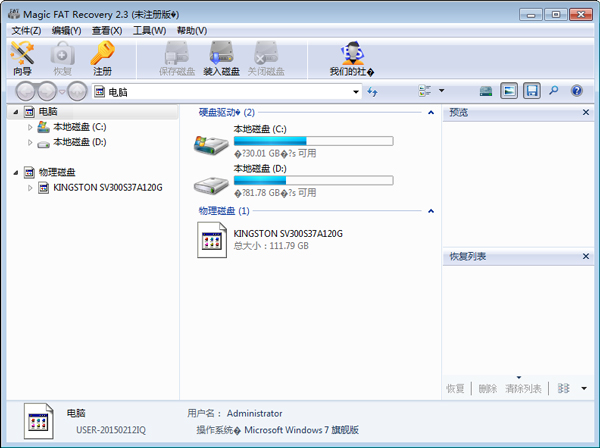Open help with blue question icon

(x=577, y=91)
